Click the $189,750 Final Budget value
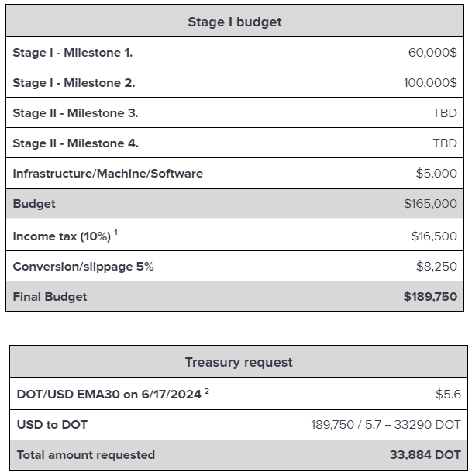Viewport: 472px width, 476px height. [x=430, y=296]
